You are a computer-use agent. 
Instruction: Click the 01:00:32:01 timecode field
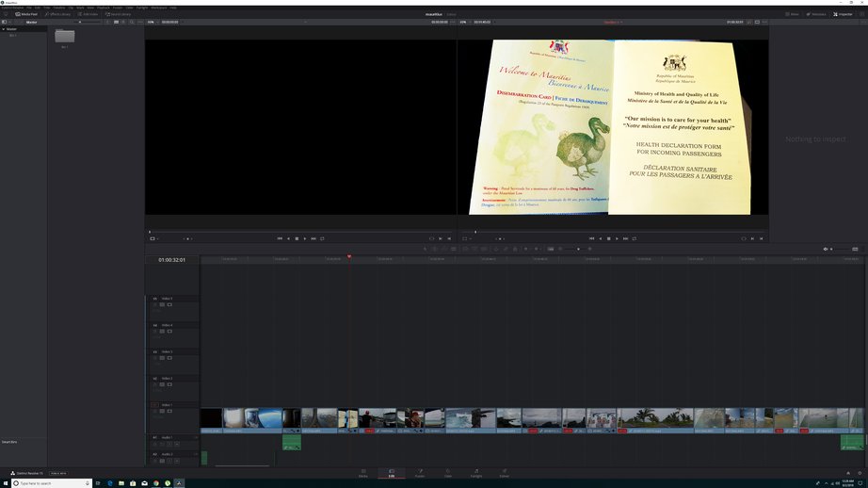[171, 260]
